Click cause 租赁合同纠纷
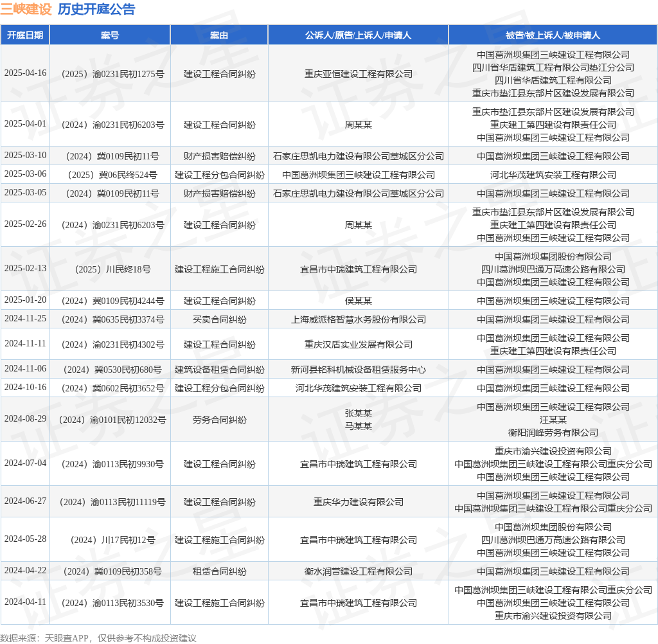This screenshot has height=644, width=658. pos(220,571)
